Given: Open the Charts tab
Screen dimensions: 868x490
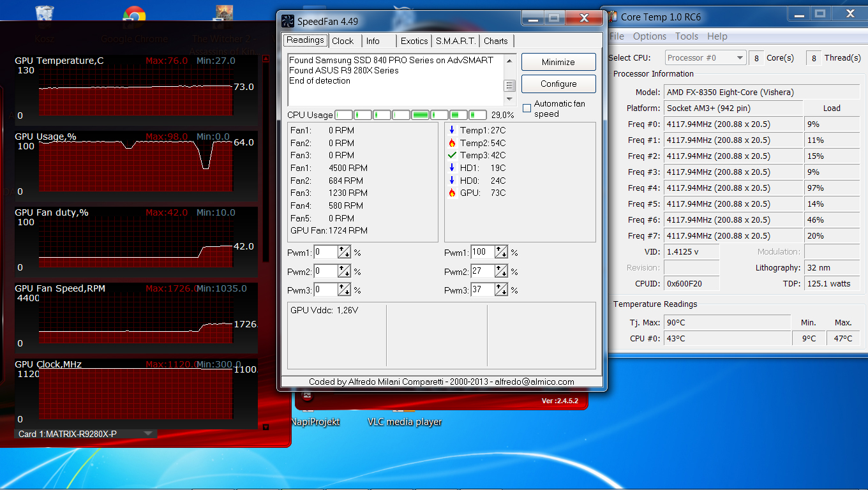Looking at the screenshot, I should [x=496, y=41].
